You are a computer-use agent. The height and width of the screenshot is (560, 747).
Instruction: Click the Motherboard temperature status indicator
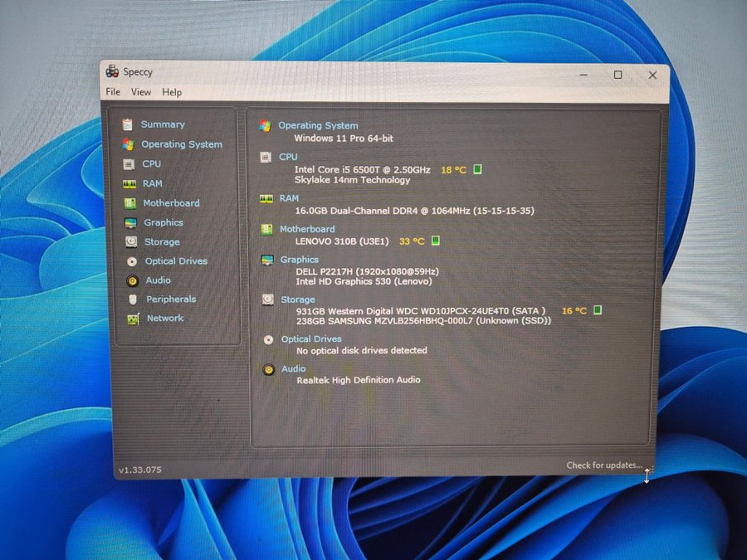point(436,241)
